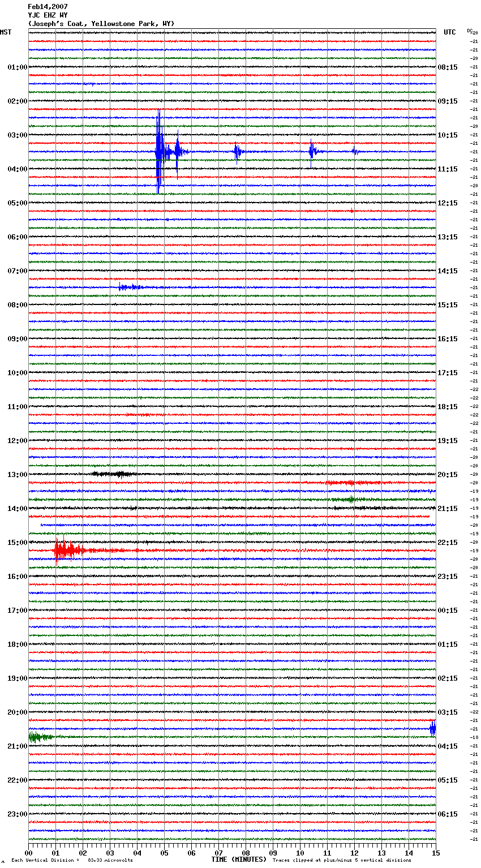Select the 21:00 MST time label
481x868 pixels.
coord(17,746)
